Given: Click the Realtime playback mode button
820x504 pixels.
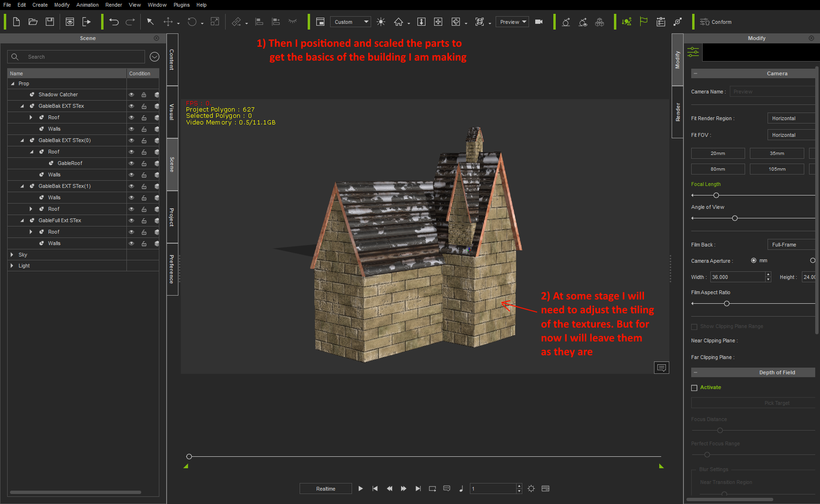Looking at the screenshot, I should click(326, 489).
